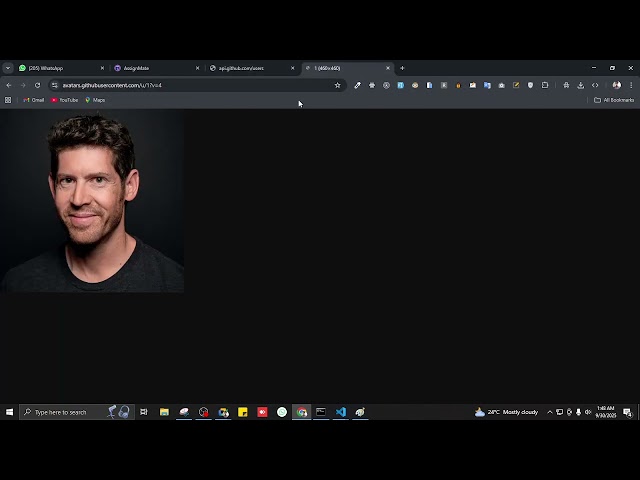Expand the tab search chevron
This screenshot has width=640, height=480.
[x=8, y=68]
